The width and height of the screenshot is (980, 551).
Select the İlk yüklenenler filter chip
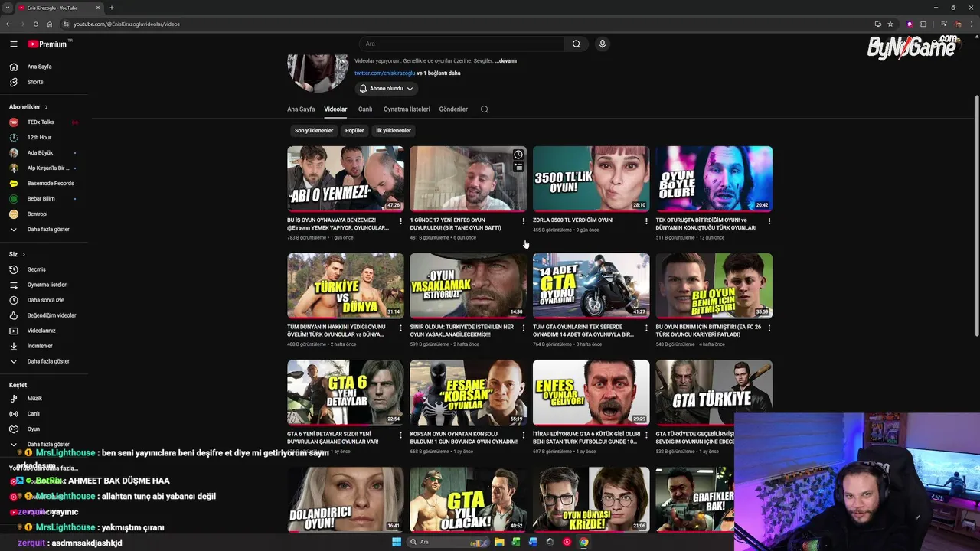pyautogui.click(x=394, y=130)
